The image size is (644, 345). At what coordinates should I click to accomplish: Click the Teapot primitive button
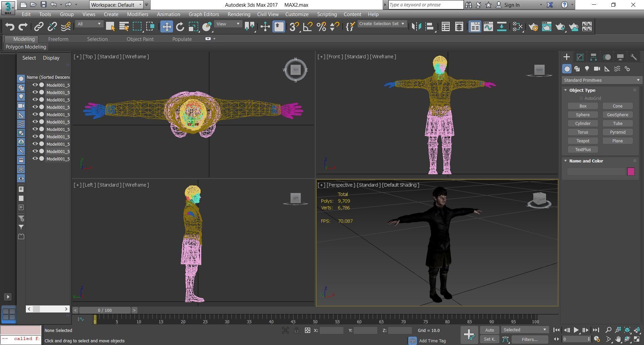click(x=583, y=141)
